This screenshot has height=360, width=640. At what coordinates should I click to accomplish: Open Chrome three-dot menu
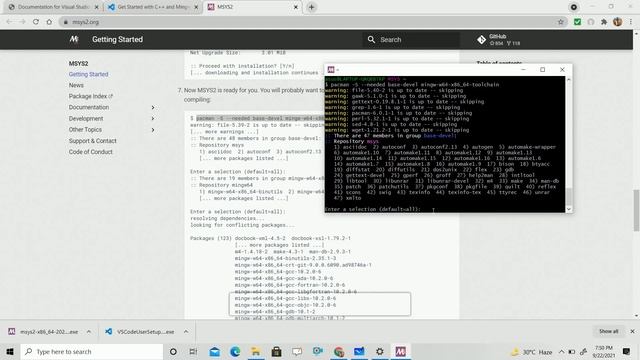[x=631, y=22]
